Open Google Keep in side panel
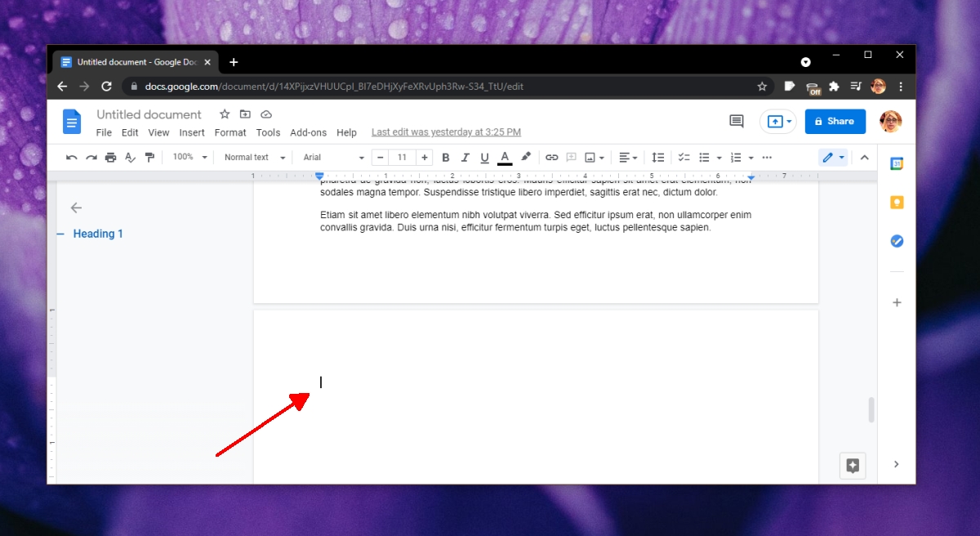This screenshot has width=980, height=536. 897,203
